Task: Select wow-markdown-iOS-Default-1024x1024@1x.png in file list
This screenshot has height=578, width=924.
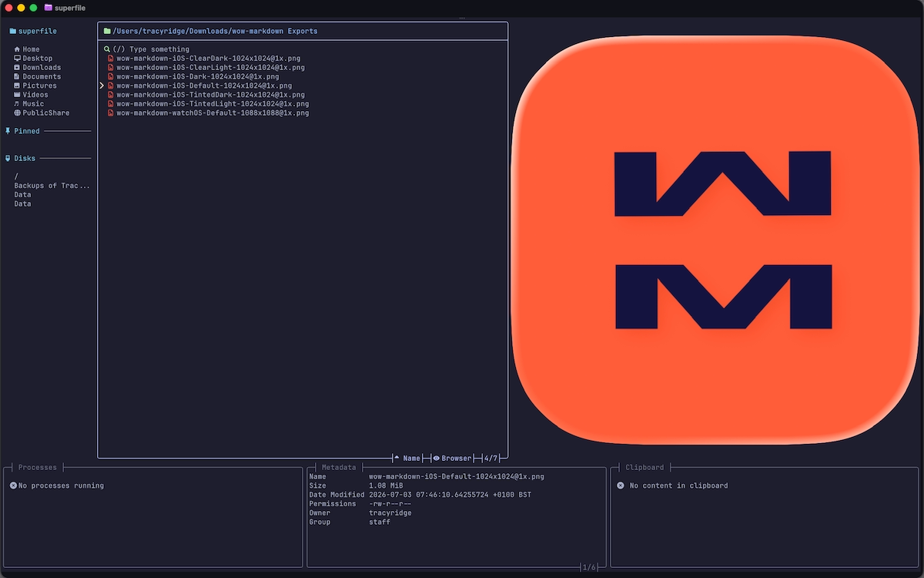Action: point(204,86)
